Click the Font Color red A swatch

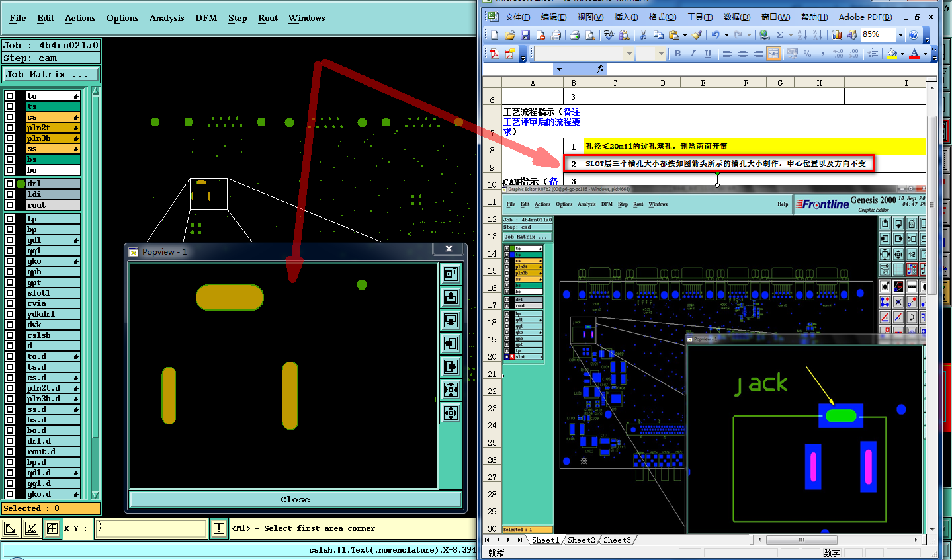coord(914,54)
